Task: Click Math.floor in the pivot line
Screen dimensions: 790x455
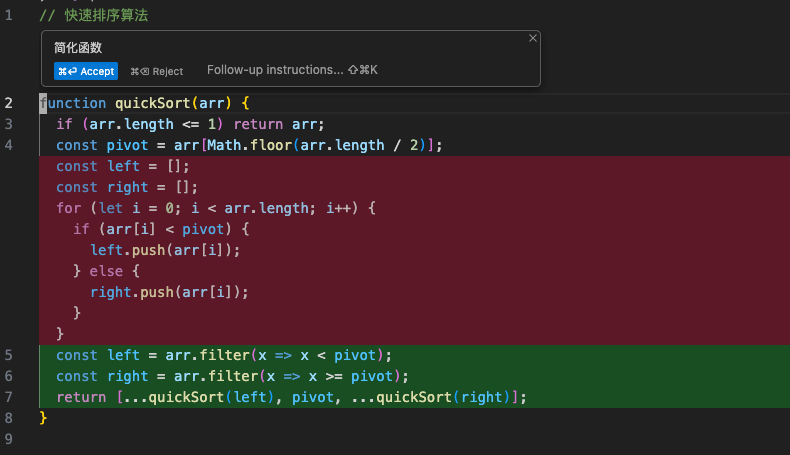Action: [246, 145]
